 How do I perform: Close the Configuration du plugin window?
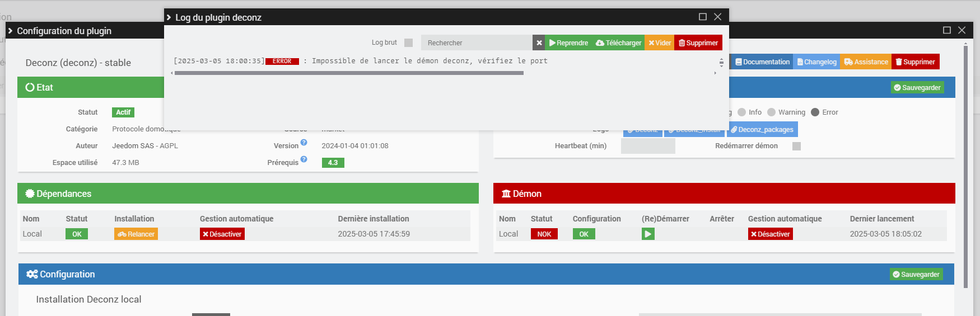pos(962,30)
